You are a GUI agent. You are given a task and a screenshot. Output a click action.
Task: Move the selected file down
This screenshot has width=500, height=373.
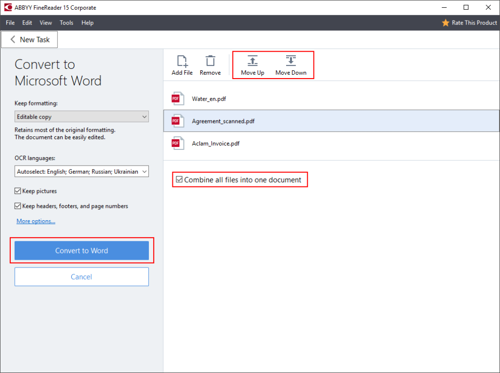tap(291, 65)
